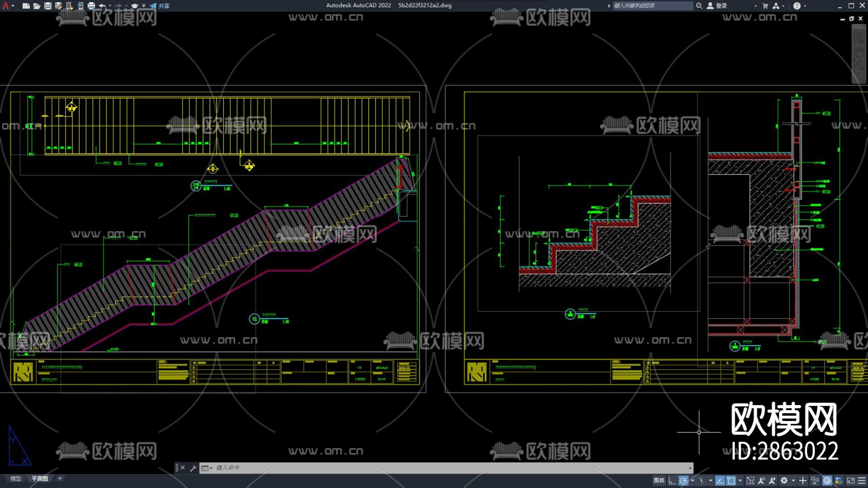Image resolution: width=868 pixels, height=488 pixels.
Task: Click the UCS icon in the drawing area
Action: [x=20, y=446]
